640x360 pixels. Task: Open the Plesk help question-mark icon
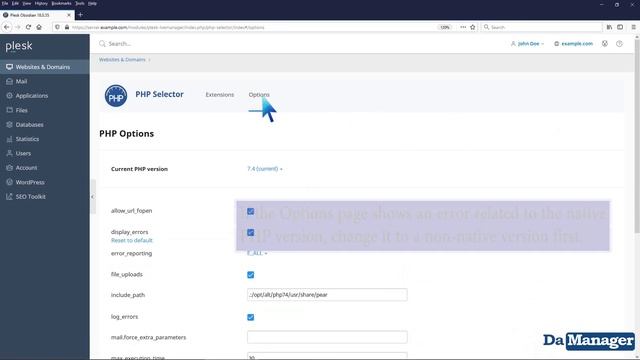(x=619, y=44)
